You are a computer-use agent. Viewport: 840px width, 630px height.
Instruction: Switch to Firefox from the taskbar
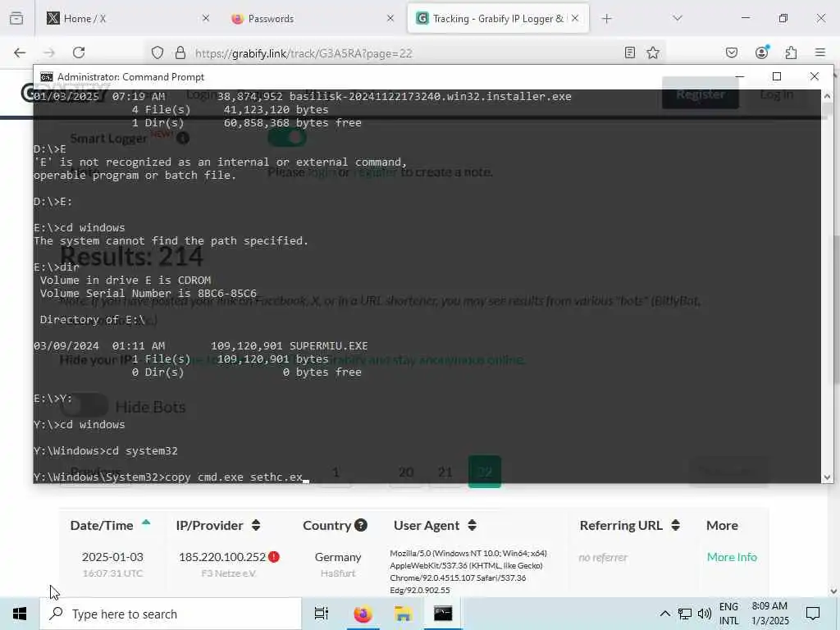coord(363,614)
